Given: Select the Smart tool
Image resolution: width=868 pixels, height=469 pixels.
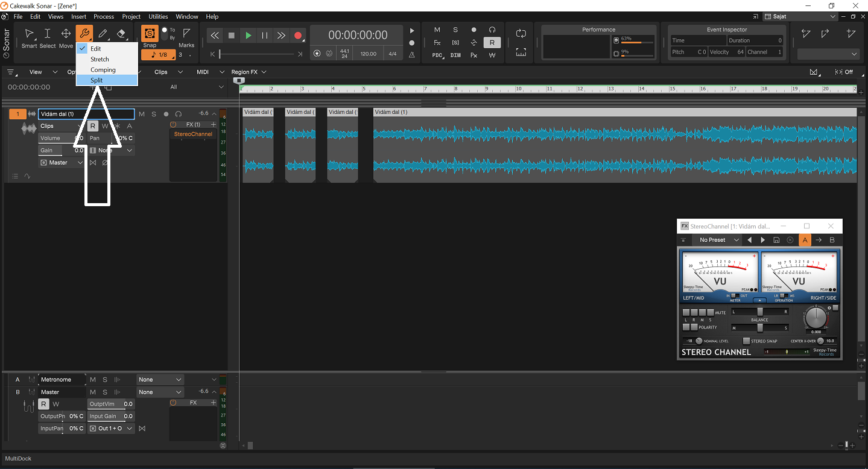Looking at the screenshot, I should (x=29, y=34).
